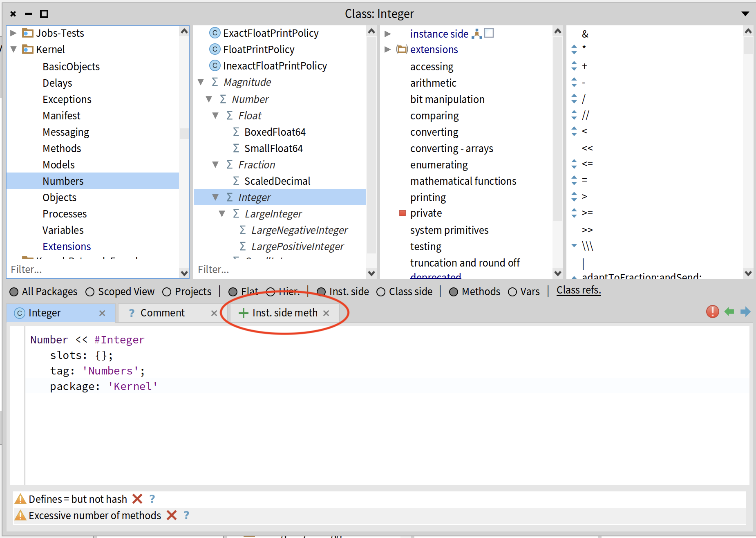
Task: Expand the extensions protocol group
Action: click(x=387, y=49)
